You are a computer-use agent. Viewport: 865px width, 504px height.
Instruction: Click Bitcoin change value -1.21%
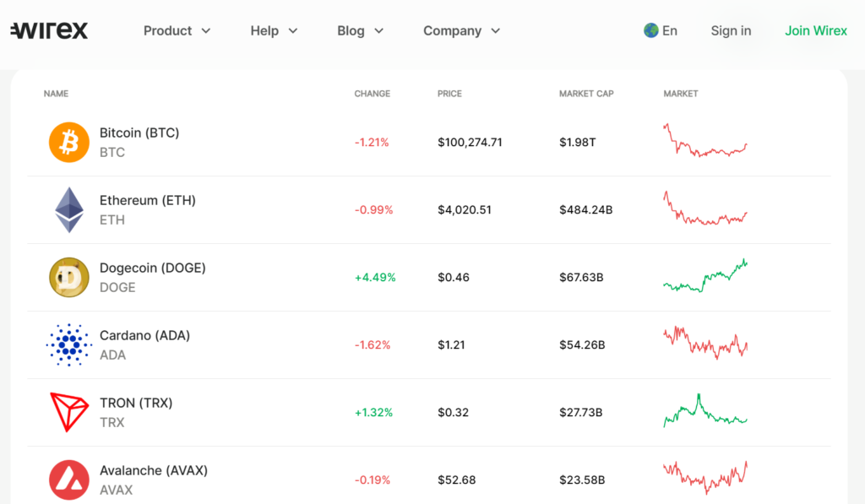372,143
